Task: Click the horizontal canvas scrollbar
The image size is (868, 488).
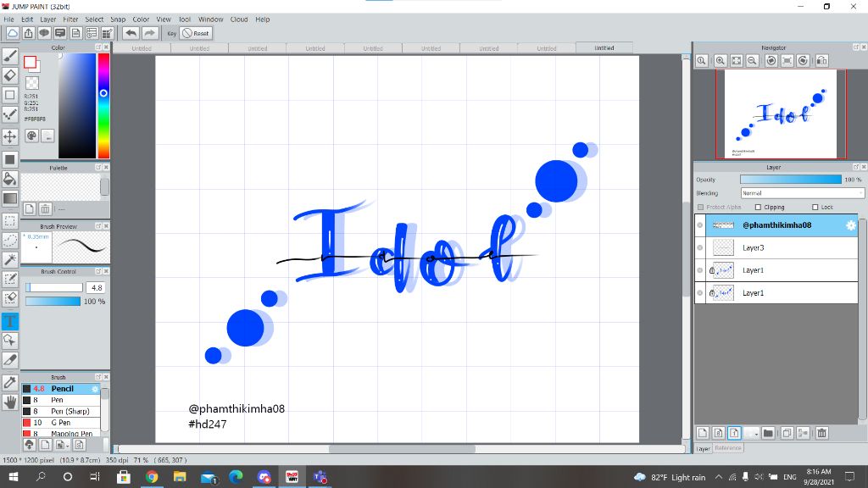Action: pyautogui.click(x=401, y=449)
